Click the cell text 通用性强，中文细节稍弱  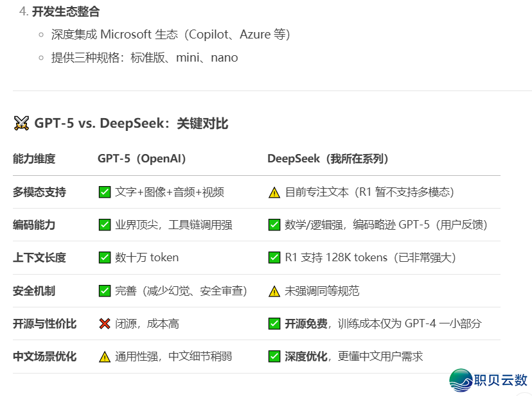point(173,356)
